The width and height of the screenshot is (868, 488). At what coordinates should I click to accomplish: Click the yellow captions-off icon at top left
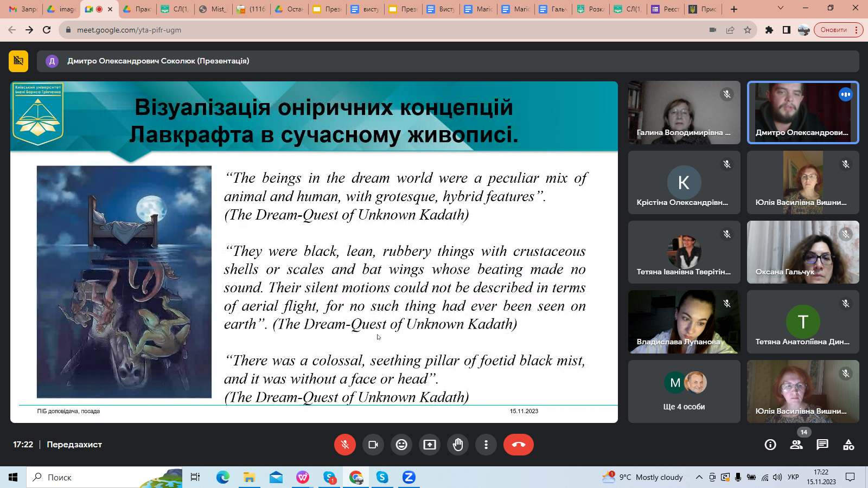18,61
